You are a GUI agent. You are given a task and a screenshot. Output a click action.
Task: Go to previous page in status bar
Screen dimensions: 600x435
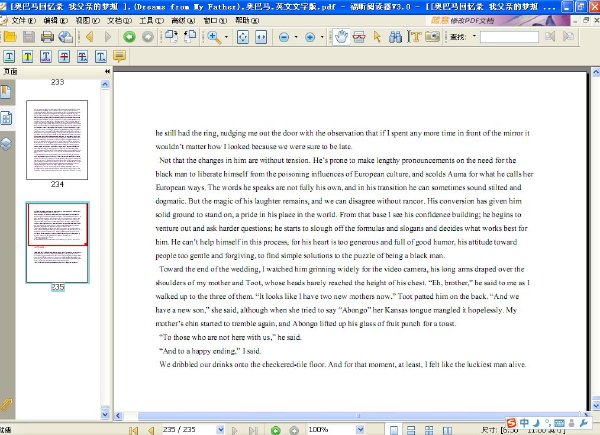click(151, 430)
